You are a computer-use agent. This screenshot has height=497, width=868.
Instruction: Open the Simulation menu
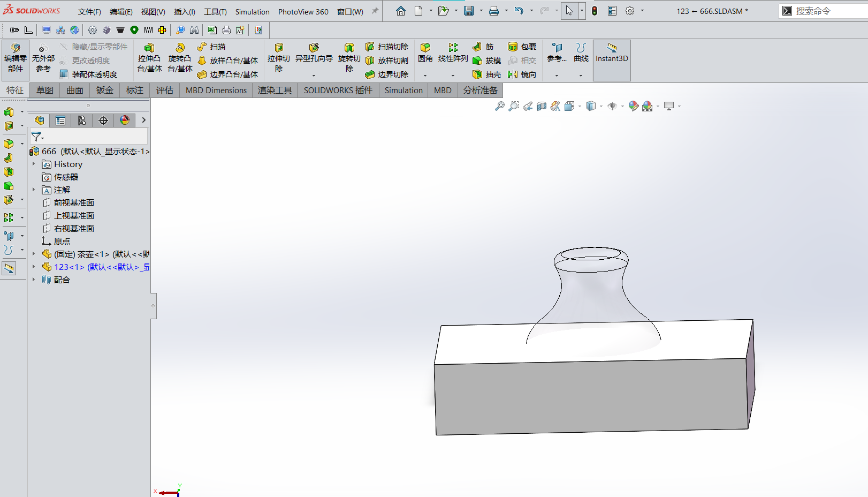click(x=252, y=11)
